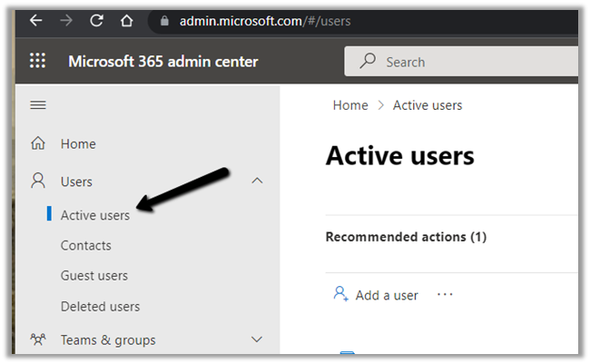Viewport: 590px width, 364px height.
Task: Open the more actions ellipsis menu
Action: pos(445,295)
